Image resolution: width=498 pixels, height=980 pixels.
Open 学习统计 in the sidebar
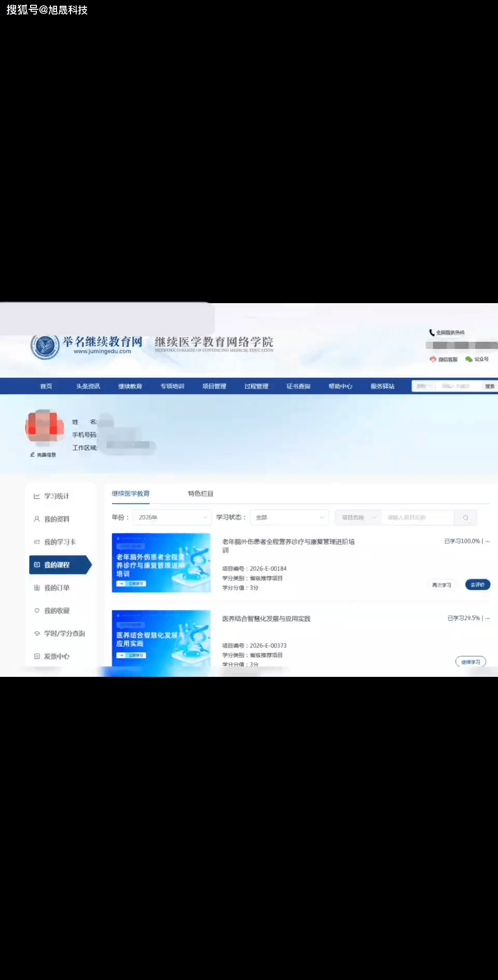click(56, 496)
